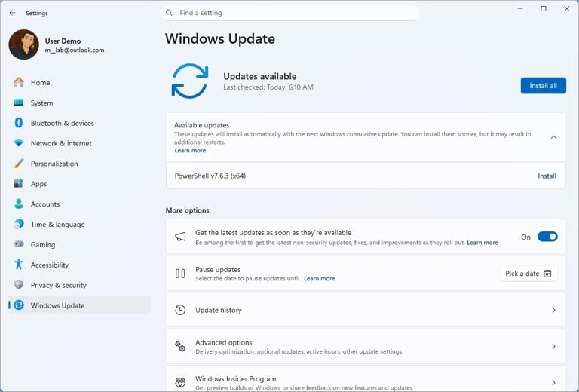Click the Advanced options row label

tap(224, 342)
